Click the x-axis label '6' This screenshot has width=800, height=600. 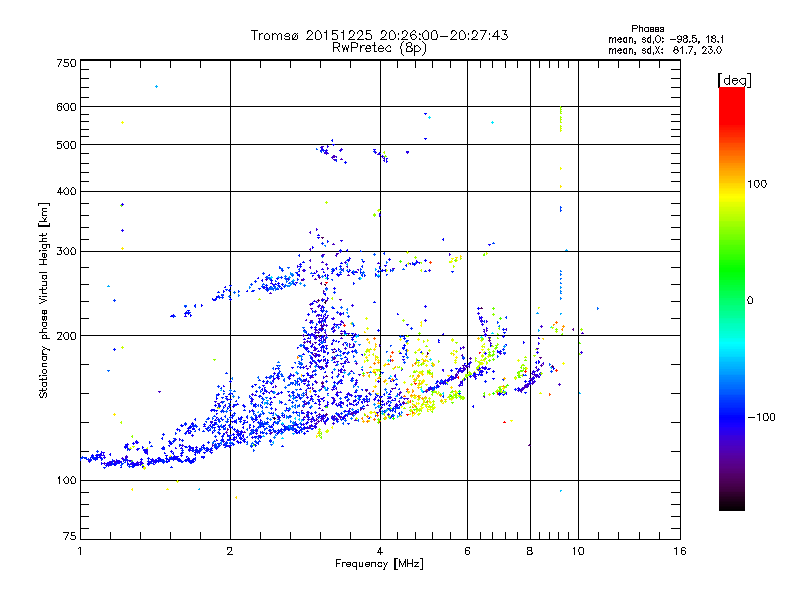click(467, 551)
